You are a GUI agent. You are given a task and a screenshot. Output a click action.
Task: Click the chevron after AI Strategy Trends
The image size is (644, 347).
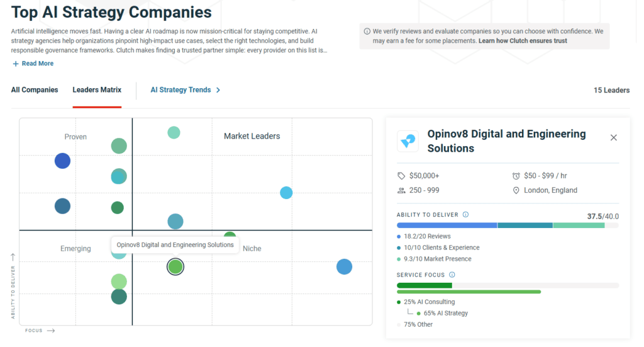[x=218, y=90]
